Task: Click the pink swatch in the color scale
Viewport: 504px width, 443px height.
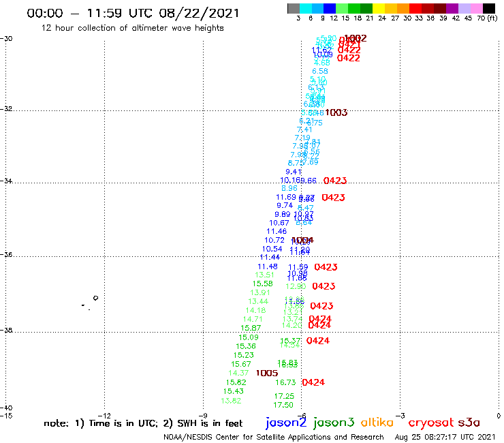Action: pos(476,8)
